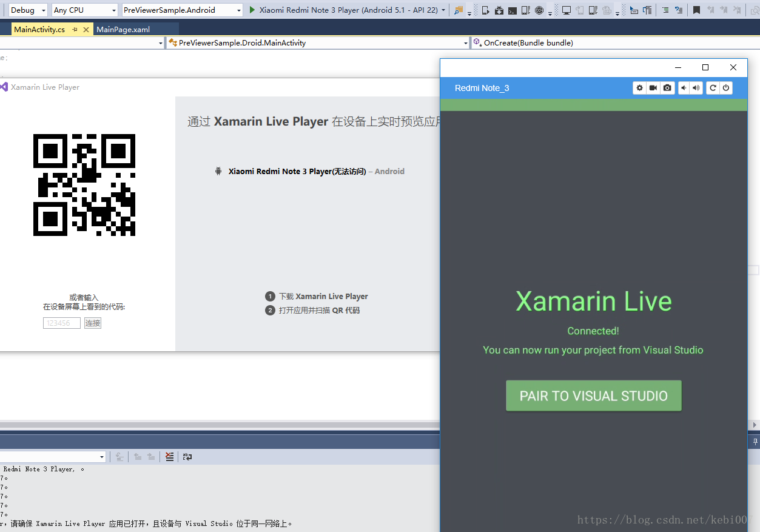Viewport: 760px width, 532px height.
Task: Take emulator screenshot with camera icon
Action: (x=667, y=88)
